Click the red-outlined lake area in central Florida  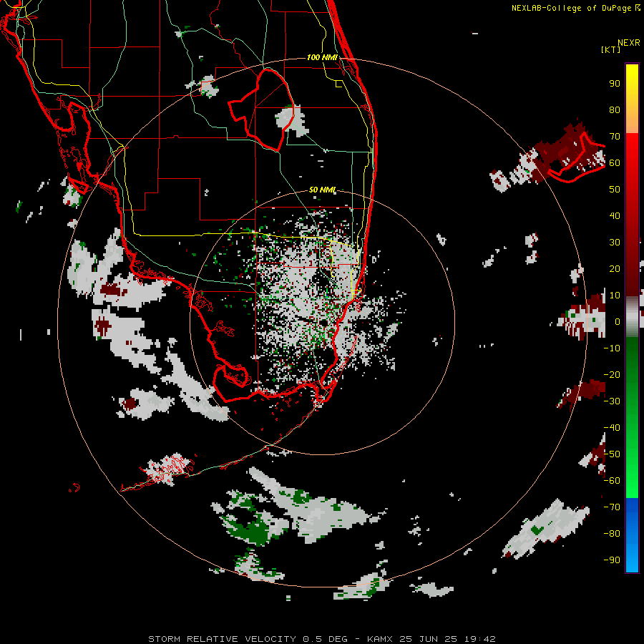(x=261, y=109)
